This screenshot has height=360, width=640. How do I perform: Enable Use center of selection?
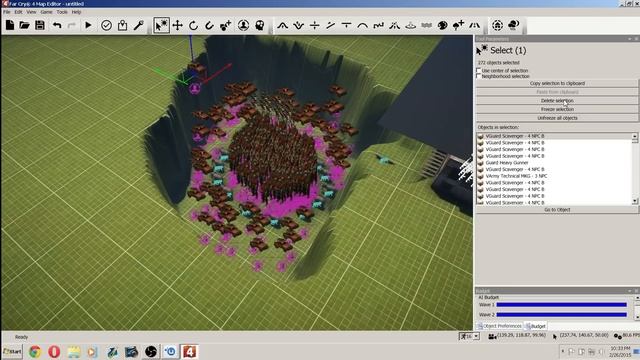479,71
